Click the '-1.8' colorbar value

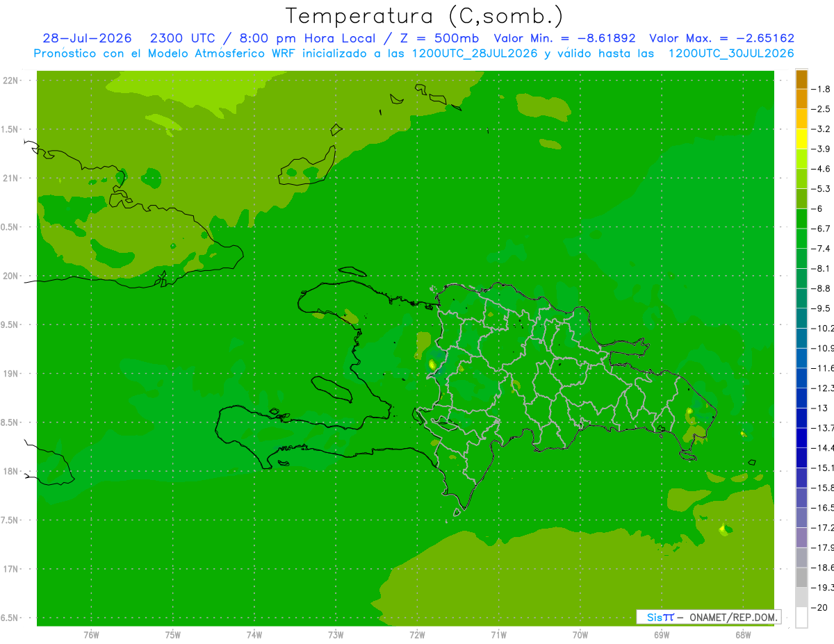(x=821, y=89)
